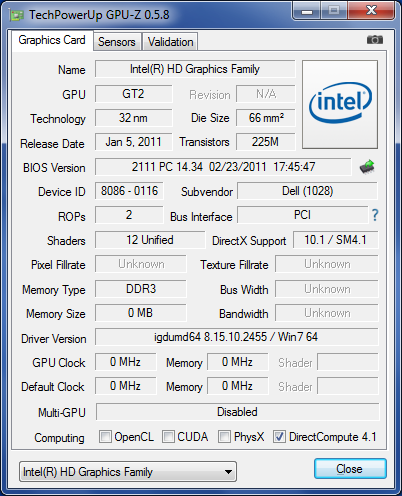Open the Validation tab
This screenshot has width=402, height=496.
[170, 42]
